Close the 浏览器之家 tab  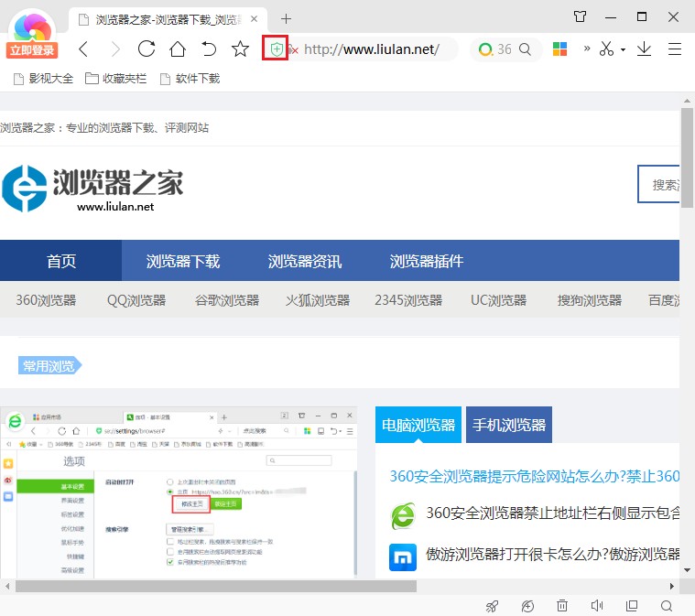254,18
